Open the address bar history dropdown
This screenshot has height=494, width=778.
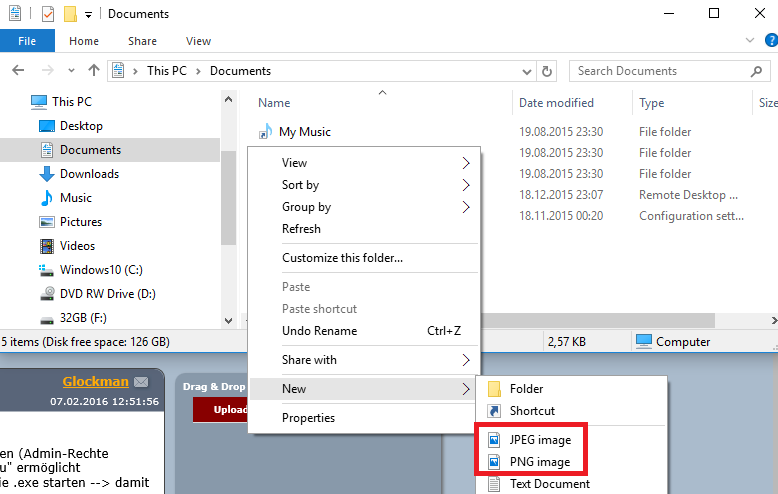point(526,71)
